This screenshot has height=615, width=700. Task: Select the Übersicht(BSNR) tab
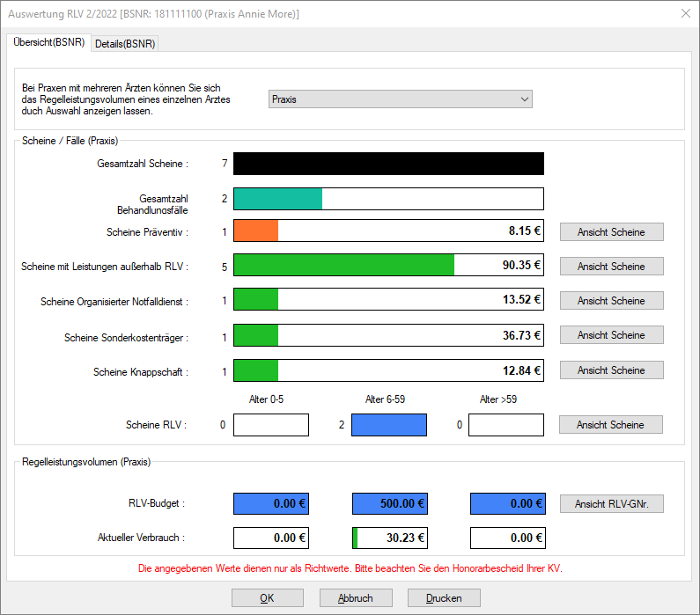(x=49, y=43)
